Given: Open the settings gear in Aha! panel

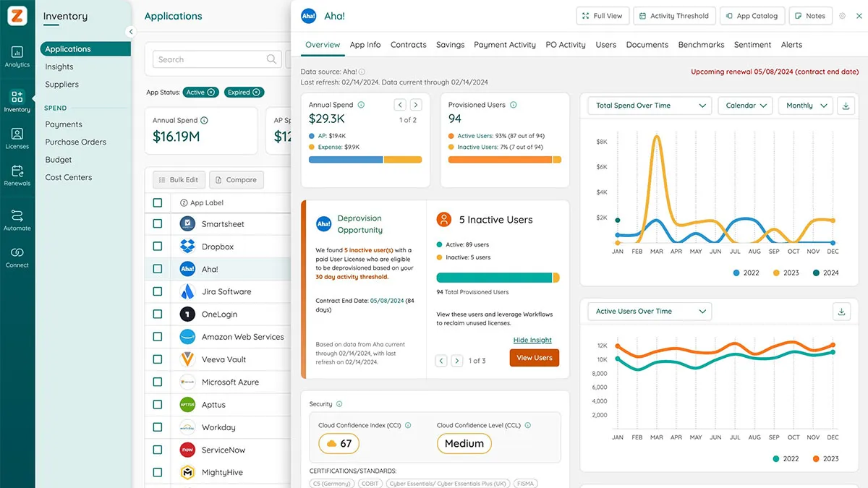Looking at the screenshot, I should (842, 16).
